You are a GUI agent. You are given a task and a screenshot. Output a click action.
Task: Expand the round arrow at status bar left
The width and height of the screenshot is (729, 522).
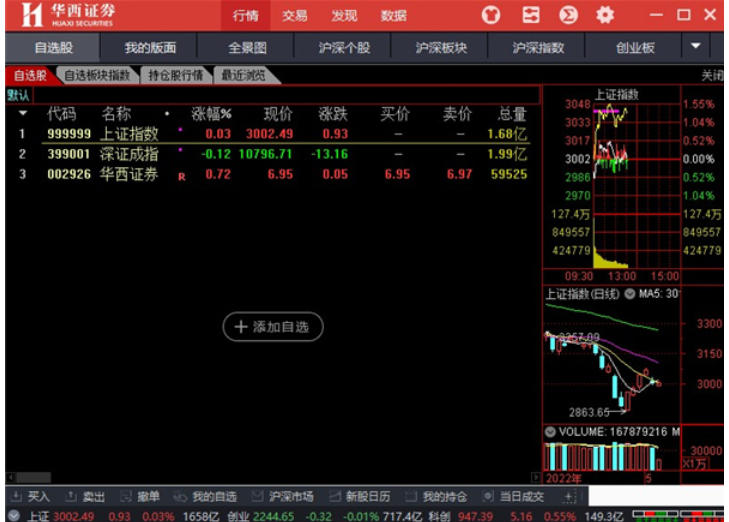click(x=14, y=515)
